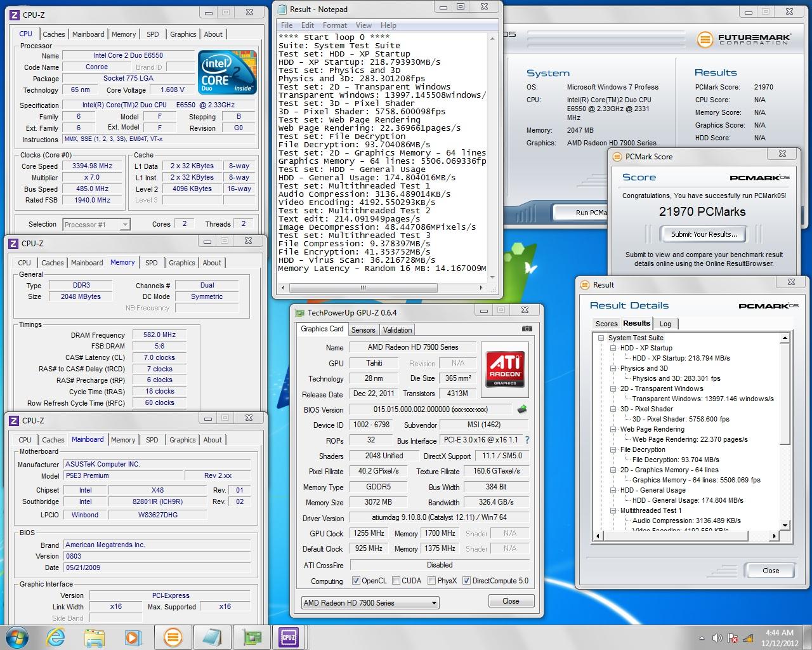Click the Intel Core 2 Duo logo
812x650 pixels.
[x=227, y=72]
